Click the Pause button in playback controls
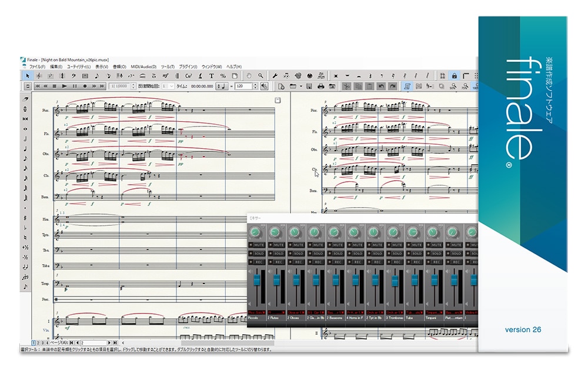 (x=75, y=86)
